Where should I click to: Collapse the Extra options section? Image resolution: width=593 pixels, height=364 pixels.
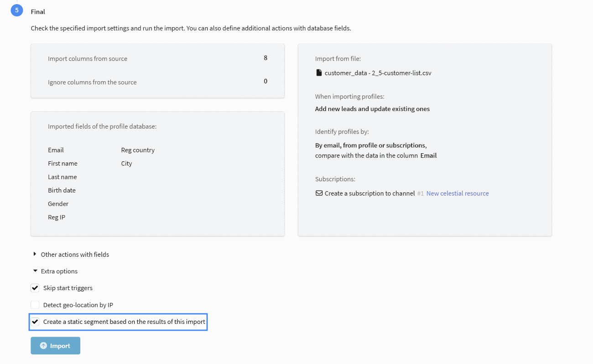coord(55,271)
